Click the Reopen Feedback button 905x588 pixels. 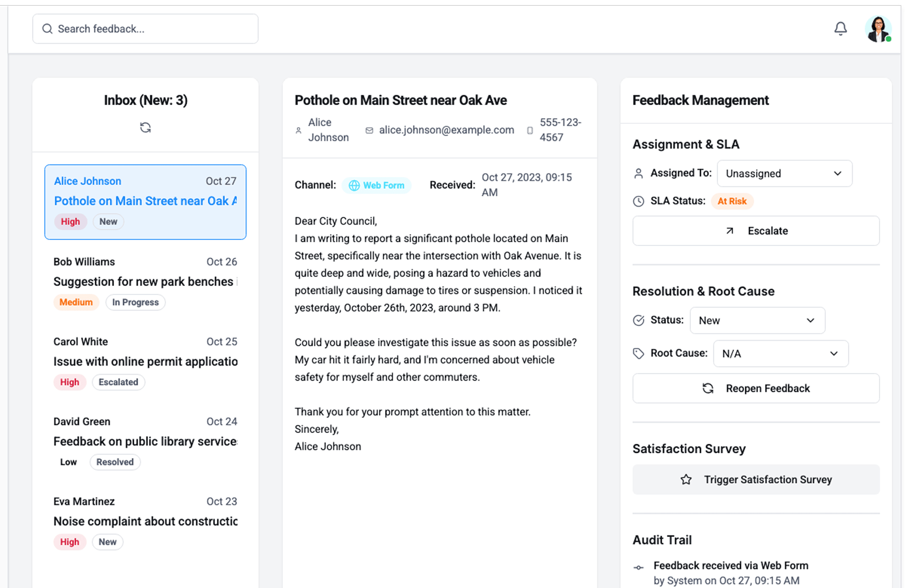pyautogui.click(x=756, y=388)
